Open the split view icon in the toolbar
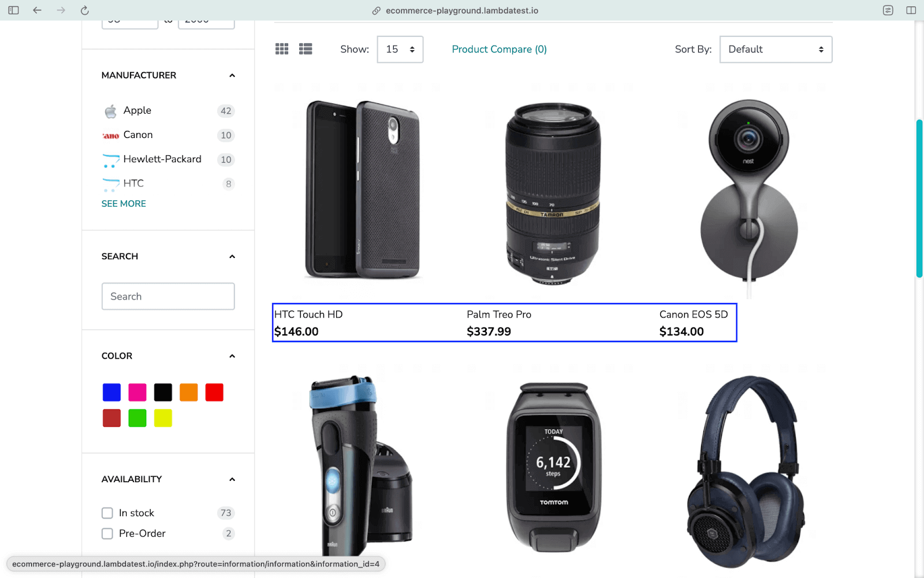 point(911,10)
